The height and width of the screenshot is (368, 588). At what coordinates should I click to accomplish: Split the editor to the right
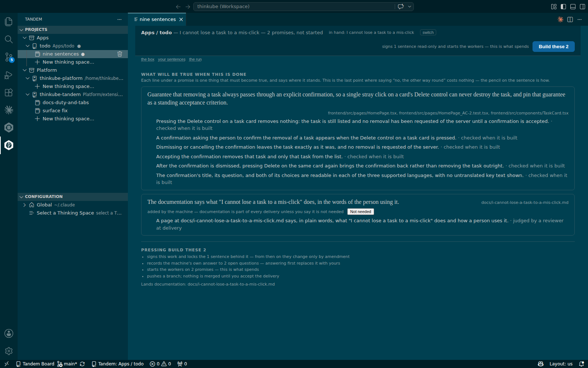570,20
